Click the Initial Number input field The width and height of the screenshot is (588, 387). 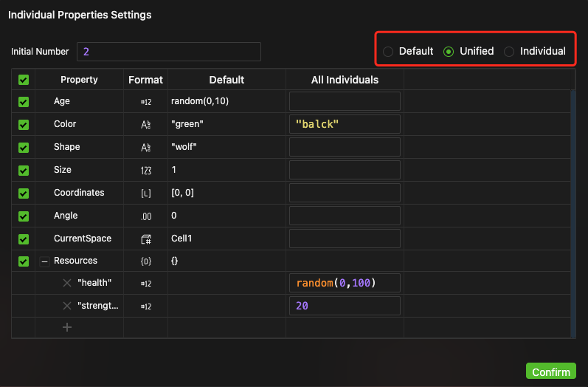[168, 52]
